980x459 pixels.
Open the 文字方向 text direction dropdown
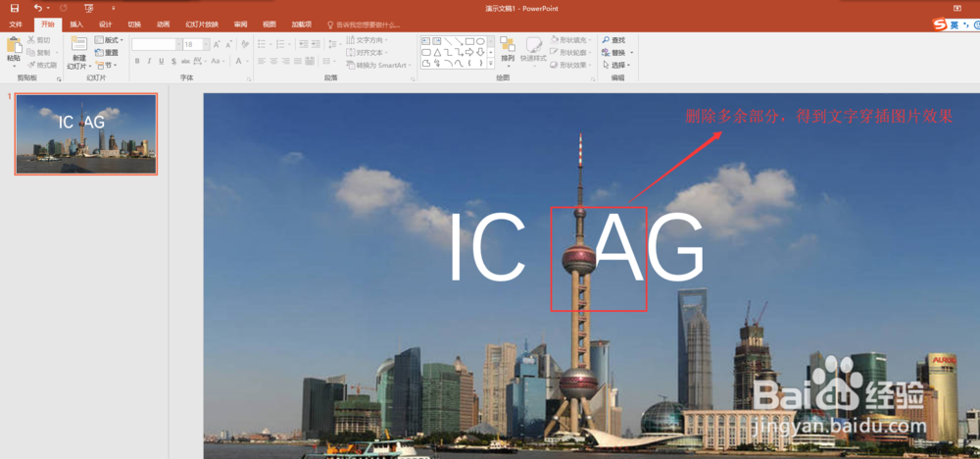click(367, 40)
